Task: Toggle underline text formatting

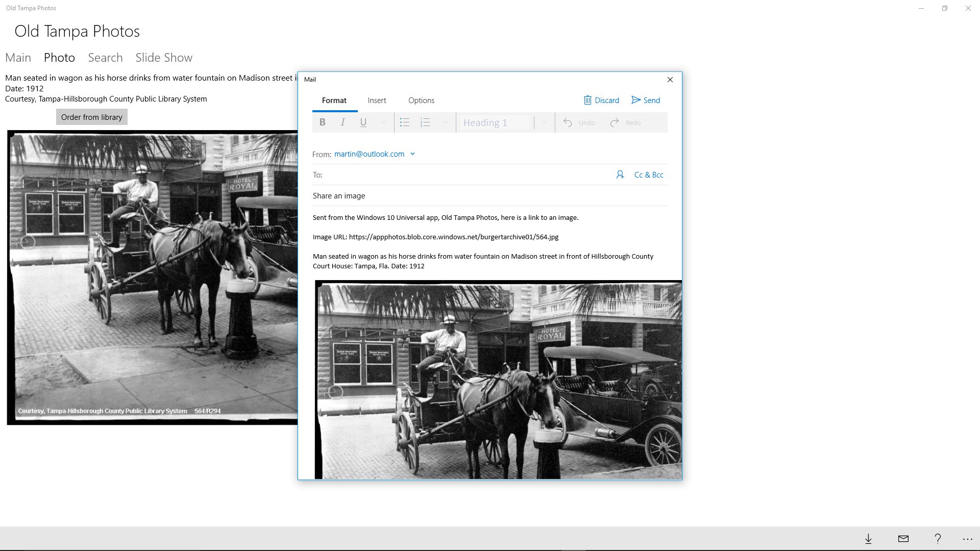Action: 363,122
